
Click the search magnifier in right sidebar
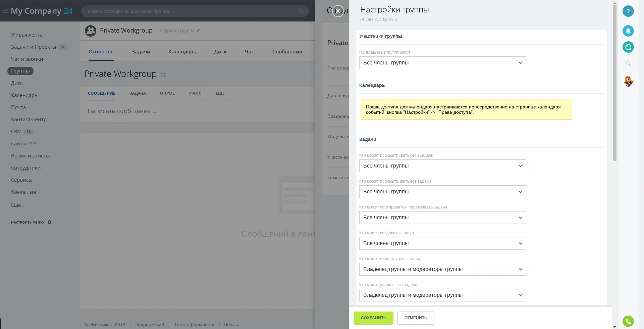628,63
